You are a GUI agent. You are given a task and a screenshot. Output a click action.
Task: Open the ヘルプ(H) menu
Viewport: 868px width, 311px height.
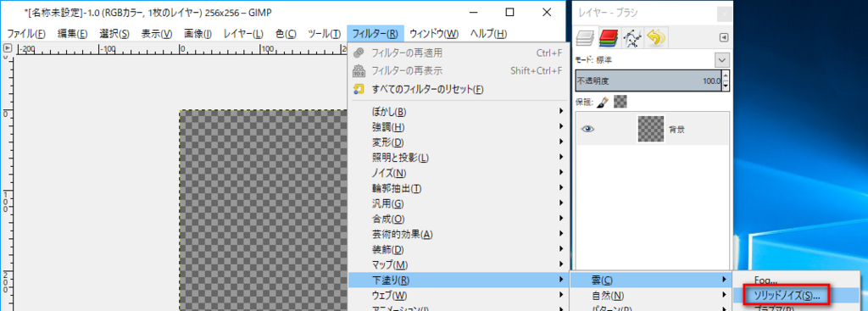[488, 34]
